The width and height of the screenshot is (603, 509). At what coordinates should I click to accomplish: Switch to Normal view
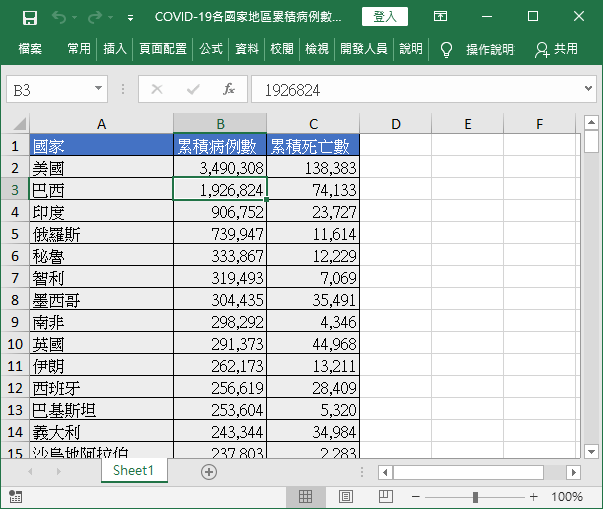[x=305, y=497]
